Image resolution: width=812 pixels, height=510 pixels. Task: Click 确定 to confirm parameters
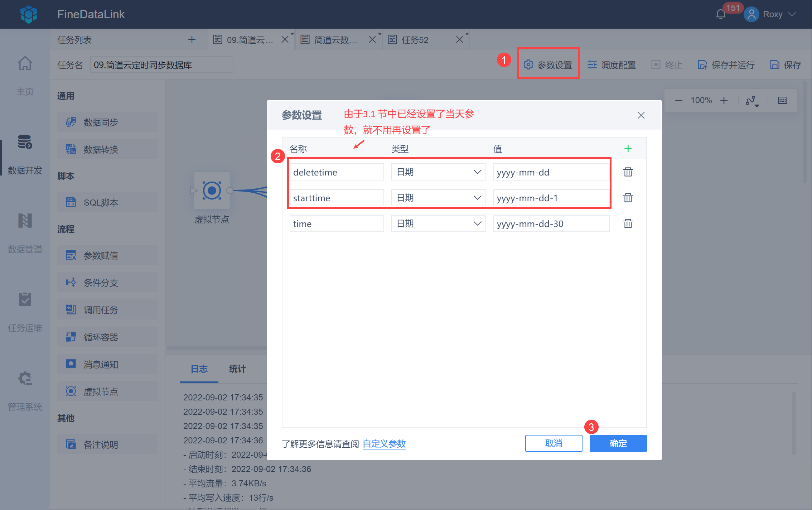pos(618,443)
